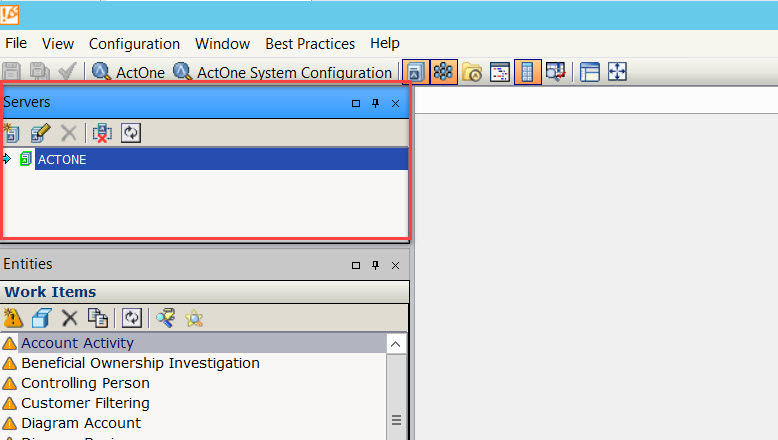This screenshot has height=440, width=778.
Task: Select Diagram Account work item
Action: tap(194, 423)
